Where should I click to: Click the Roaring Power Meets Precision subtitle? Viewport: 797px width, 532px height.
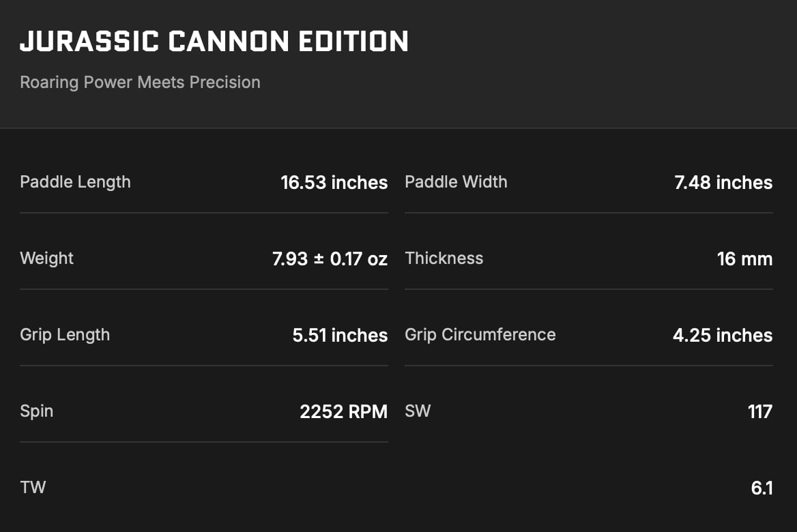(x=140, y=83)
